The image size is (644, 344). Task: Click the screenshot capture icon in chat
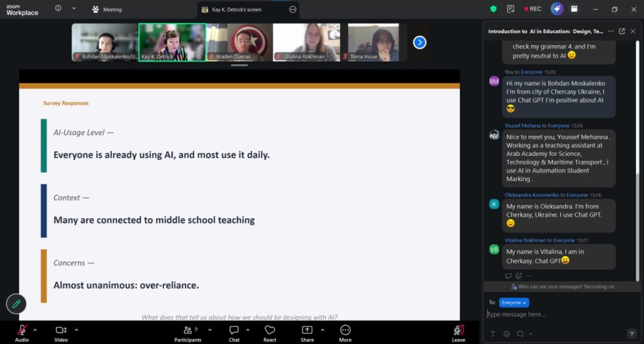tap(520, 333)
